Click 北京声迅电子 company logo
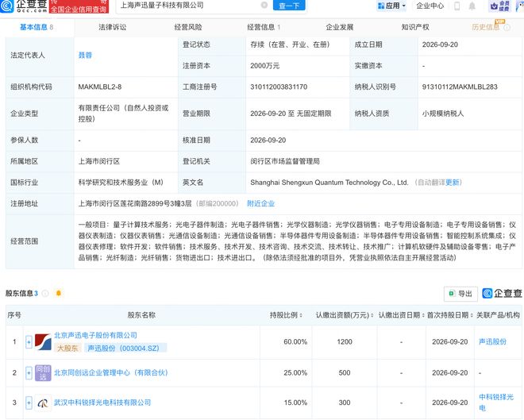Screen dimensions: 524x420 click(x=43, y=342)
